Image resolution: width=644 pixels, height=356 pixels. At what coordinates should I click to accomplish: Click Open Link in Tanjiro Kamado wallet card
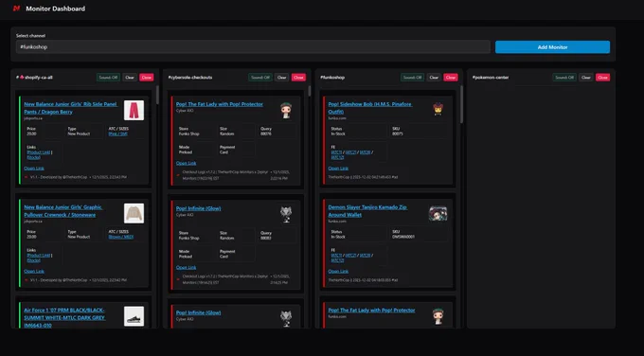pos(338,272)
